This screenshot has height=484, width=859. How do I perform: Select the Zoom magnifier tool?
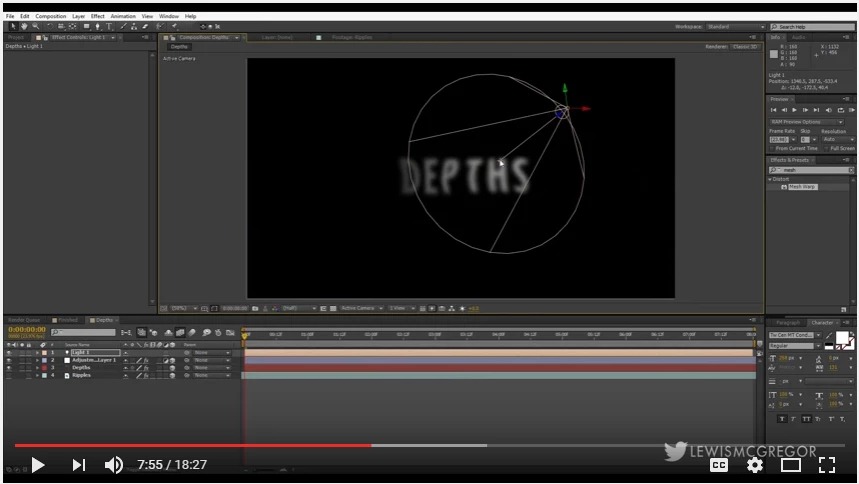click(36, 26)
